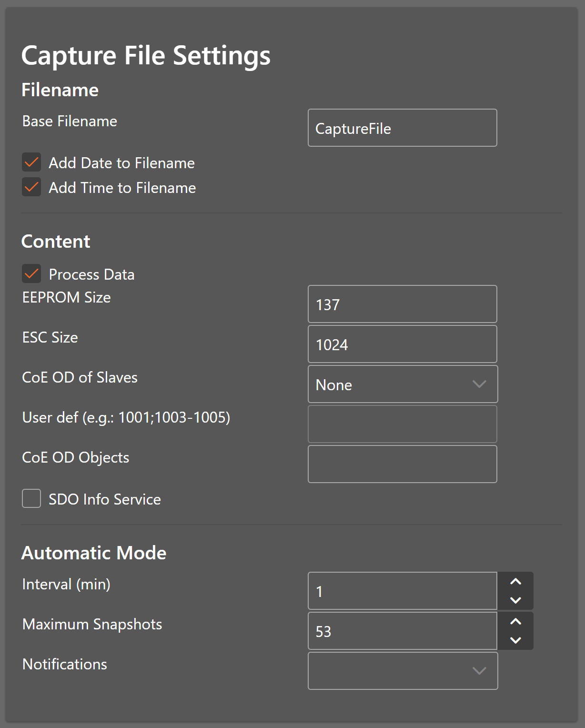Uncheck Add Time to Filename
This screenshot has height=728, width=585.
(x=31, y=187)
